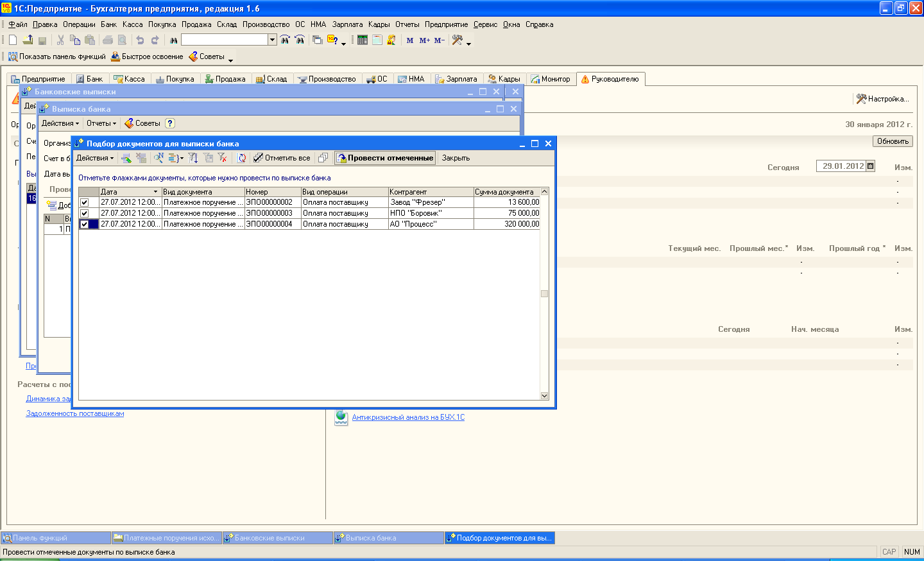Click the Cut scissors icon
The image size is (924, 561).
tap(60, 40)
